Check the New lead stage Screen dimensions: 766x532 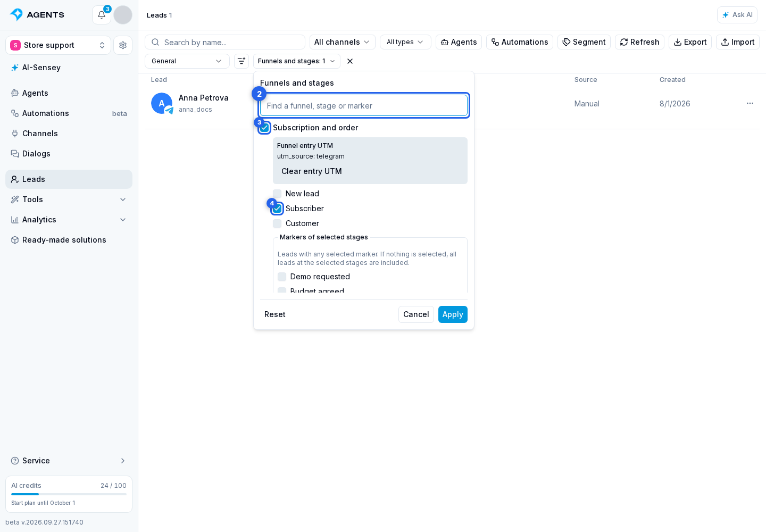pos(277,194)
